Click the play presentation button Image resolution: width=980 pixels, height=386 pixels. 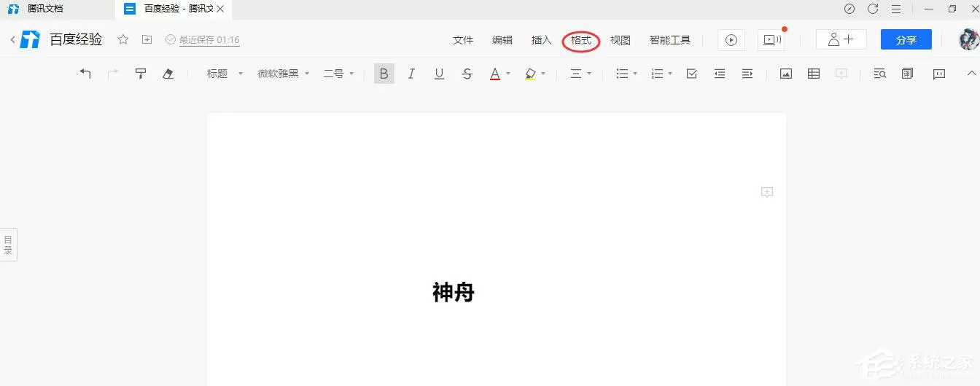tap(731, 40)
